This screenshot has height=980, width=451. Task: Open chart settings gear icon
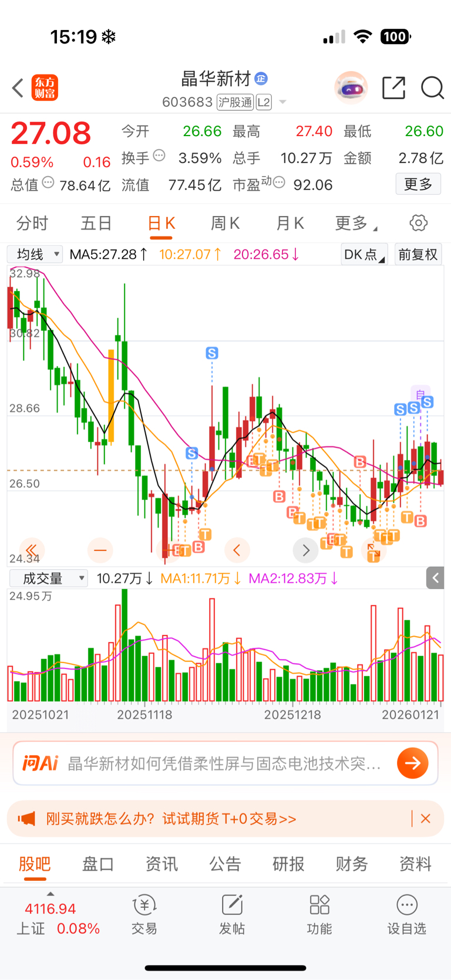pos(418,223)
